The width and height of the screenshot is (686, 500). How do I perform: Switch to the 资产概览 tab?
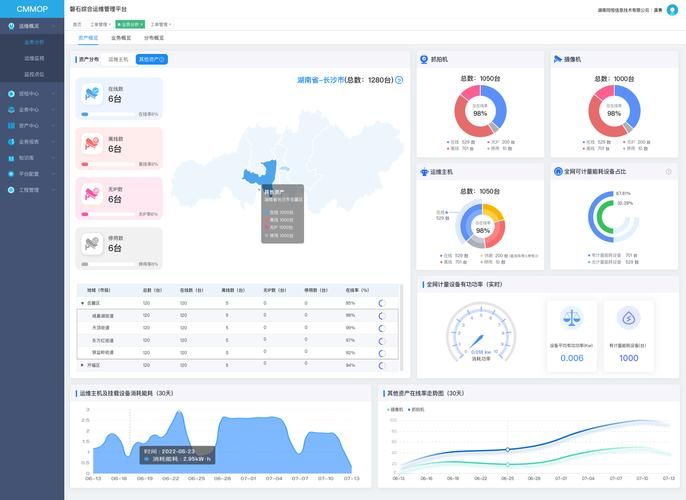pos(88,38)
